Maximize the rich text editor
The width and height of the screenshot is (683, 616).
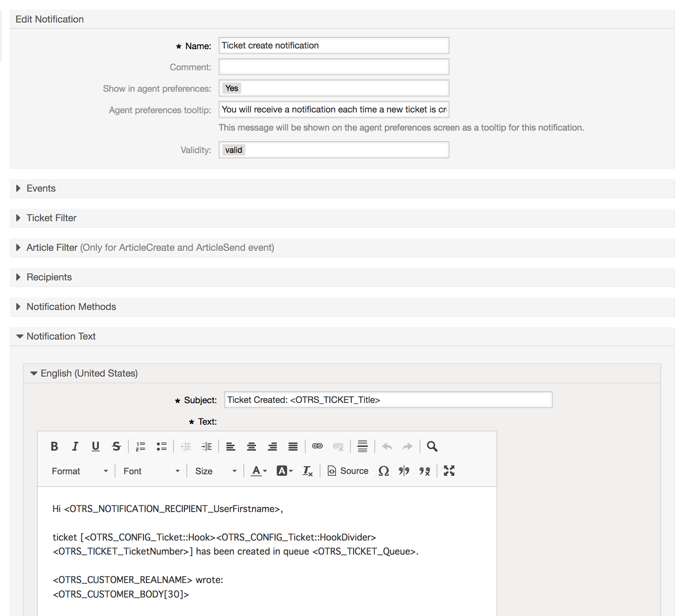coord(449,471)
